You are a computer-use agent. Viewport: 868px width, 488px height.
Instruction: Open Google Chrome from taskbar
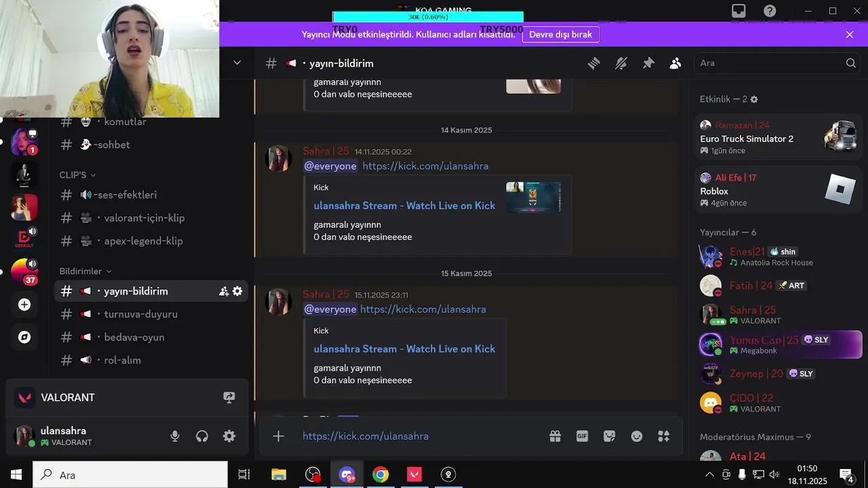(x=380, y=474)
